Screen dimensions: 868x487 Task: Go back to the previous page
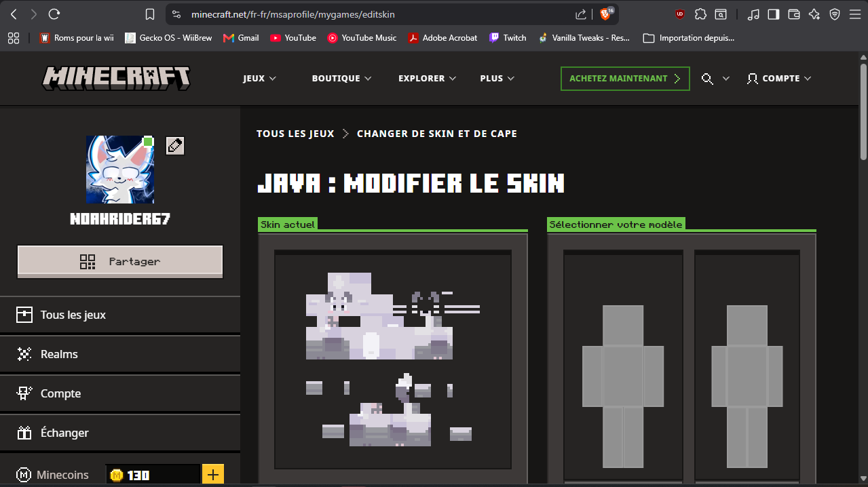click(14, 14)
